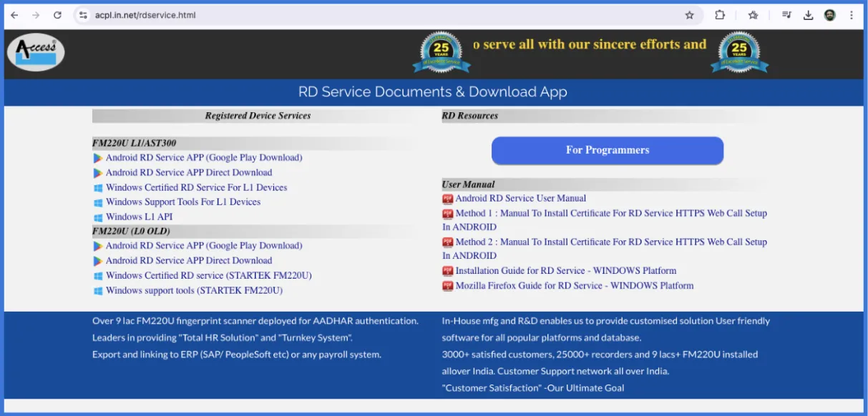Viewport: 868px width, 416px height.
Task: Click Windows icon beside Certified RD Service L1
Action: pos(98,188)
